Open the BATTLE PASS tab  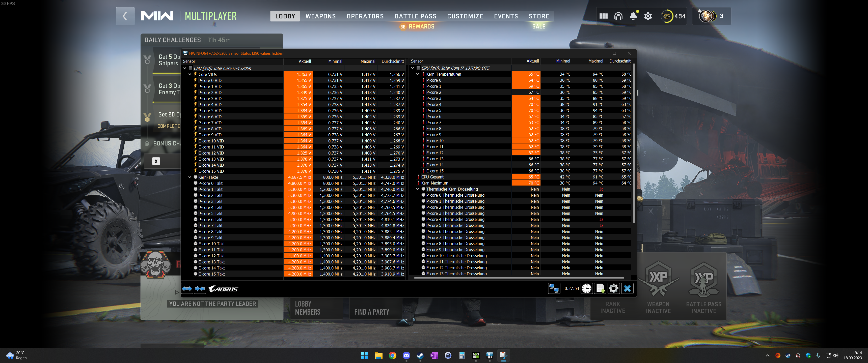[415, 16]
